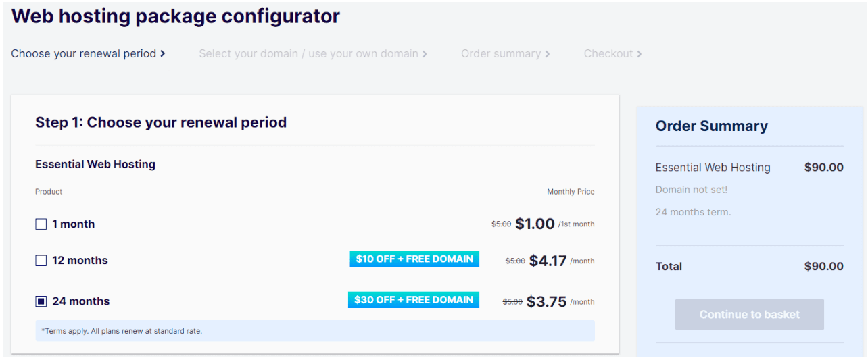Click the $10 OFF + FREE DOMAIN badge
This screenshot has width=868, height=360.
(x=414, y=259)
